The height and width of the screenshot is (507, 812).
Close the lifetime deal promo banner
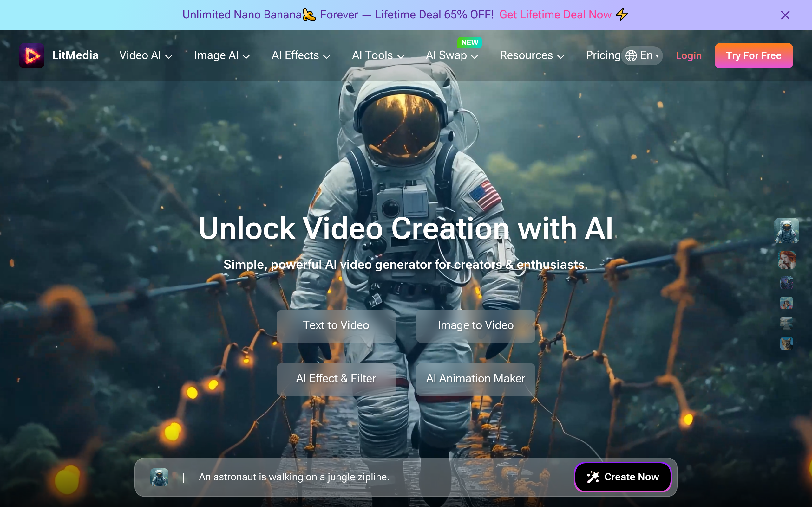pyautogui.click(x=785, y=15)
